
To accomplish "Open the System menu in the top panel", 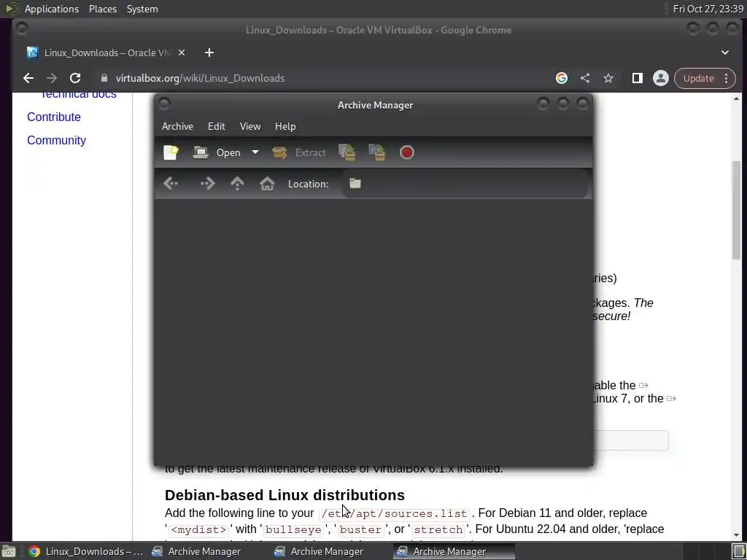I will pyautogui.click(x=142, y=9).
